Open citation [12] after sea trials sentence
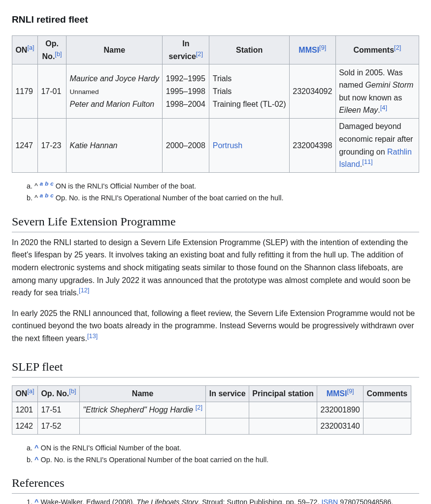 84,290
